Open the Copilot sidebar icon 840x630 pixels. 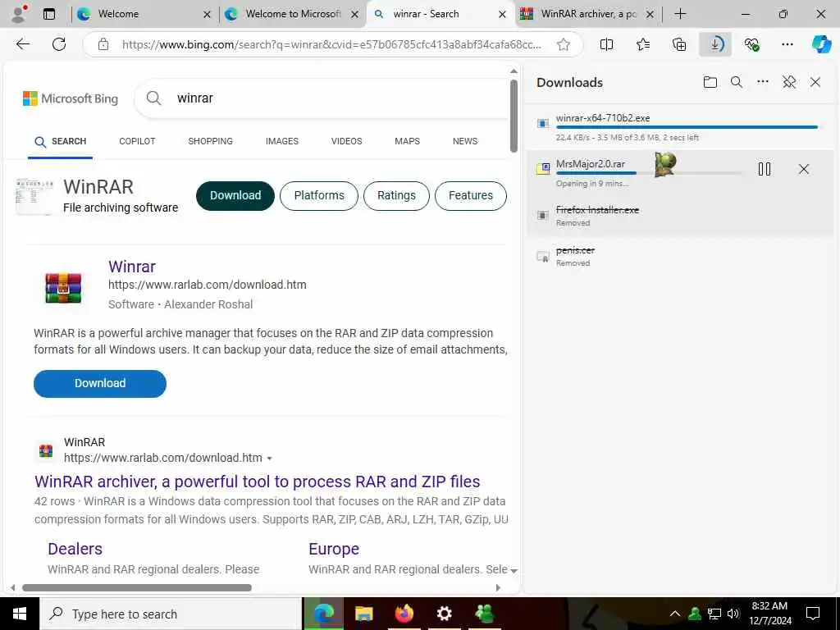[821, 44]
